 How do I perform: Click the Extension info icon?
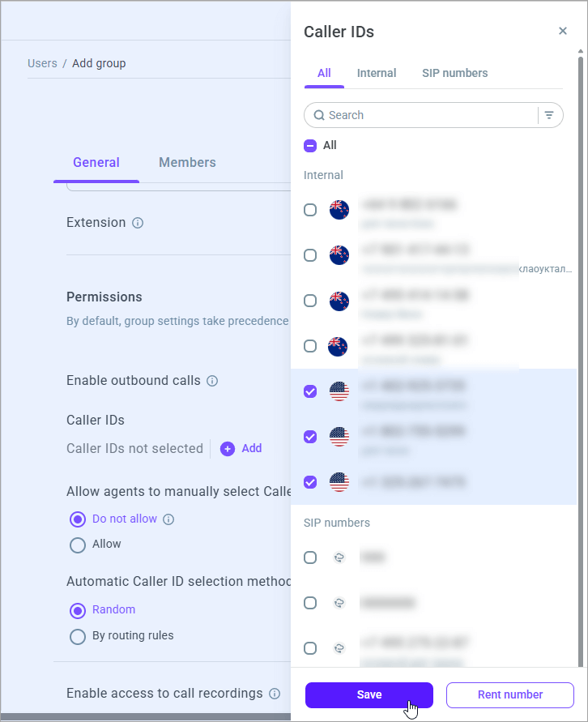pos(138,223)
